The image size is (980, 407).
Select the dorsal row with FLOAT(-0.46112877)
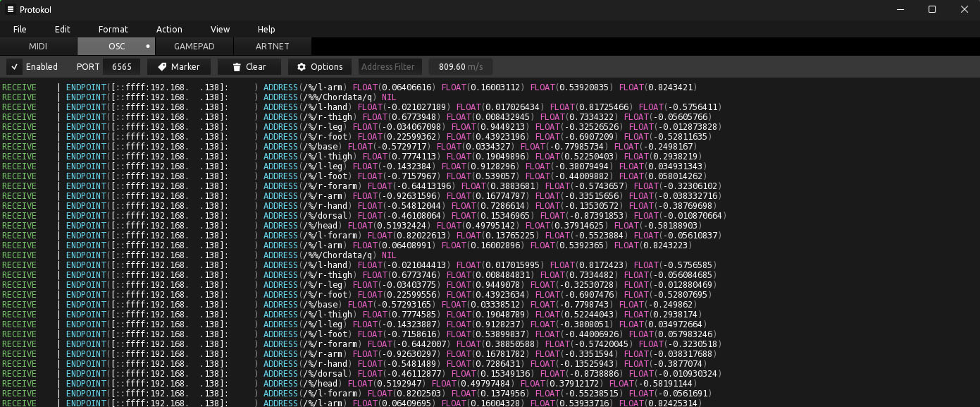[361, 374]
